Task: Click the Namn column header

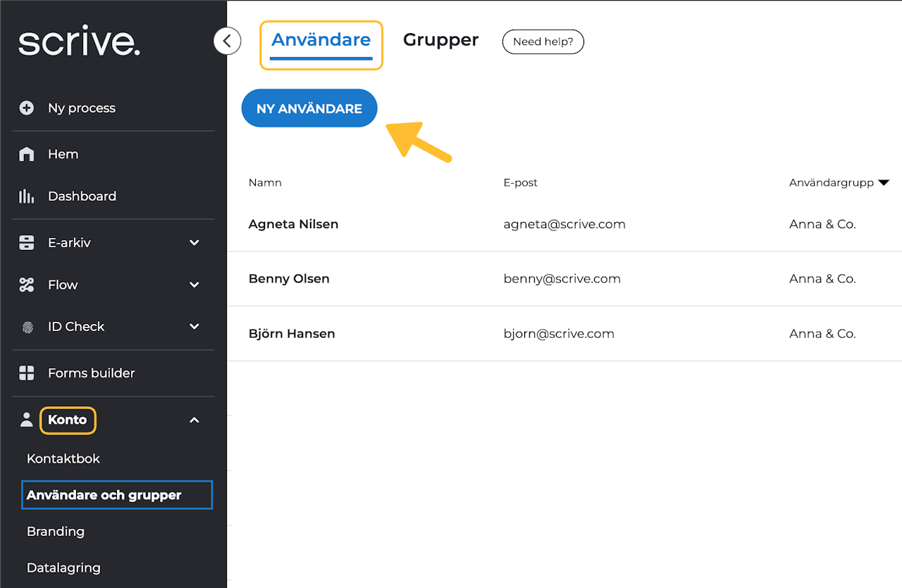Action: click(265, 182)
